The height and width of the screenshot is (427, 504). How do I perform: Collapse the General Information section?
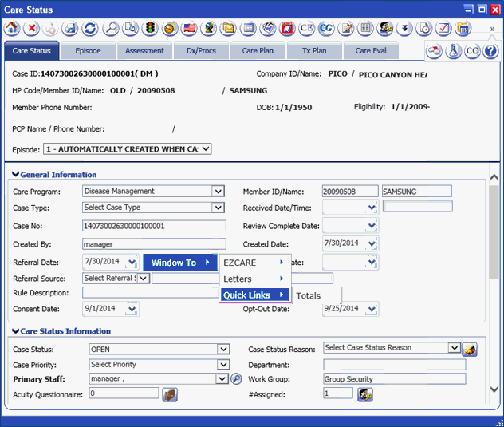coord(16,175)
